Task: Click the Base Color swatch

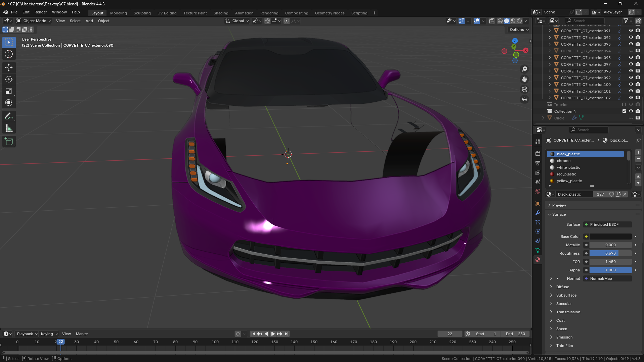Action: click(610, 237)
